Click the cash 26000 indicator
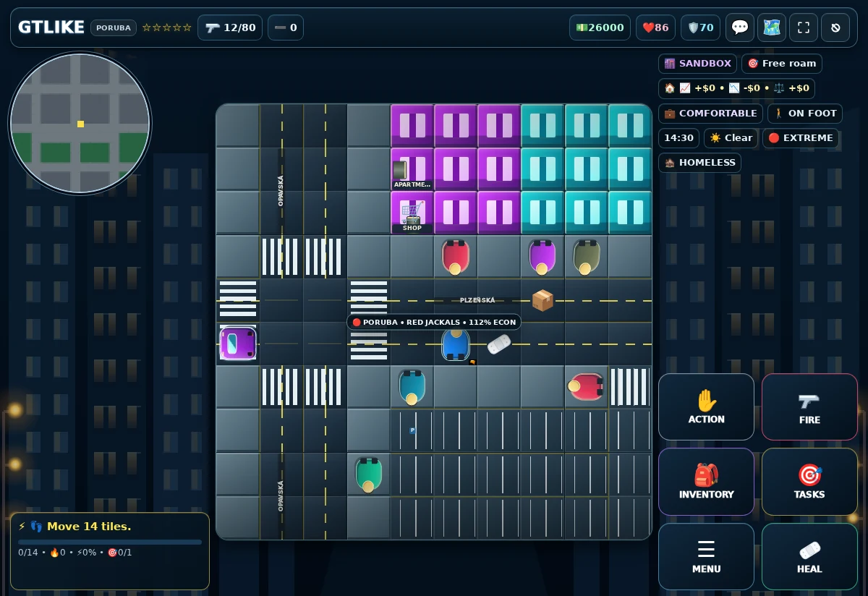 pos(600,27)
